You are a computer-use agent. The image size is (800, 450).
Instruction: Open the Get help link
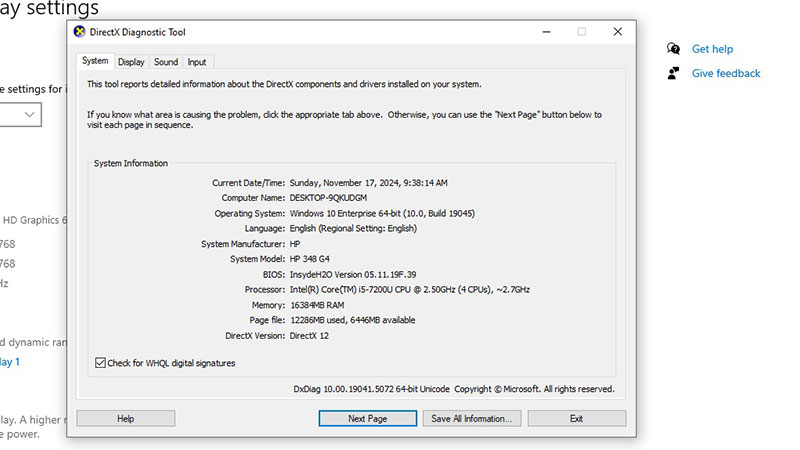coord(712,49)
